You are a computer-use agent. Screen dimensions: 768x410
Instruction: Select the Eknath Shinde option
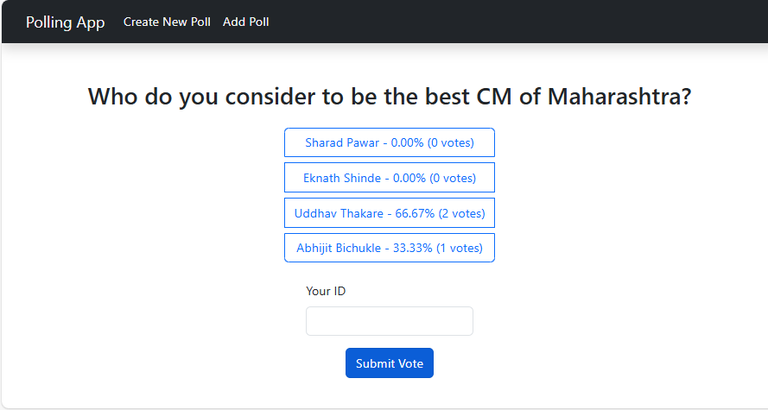(389, 178)
